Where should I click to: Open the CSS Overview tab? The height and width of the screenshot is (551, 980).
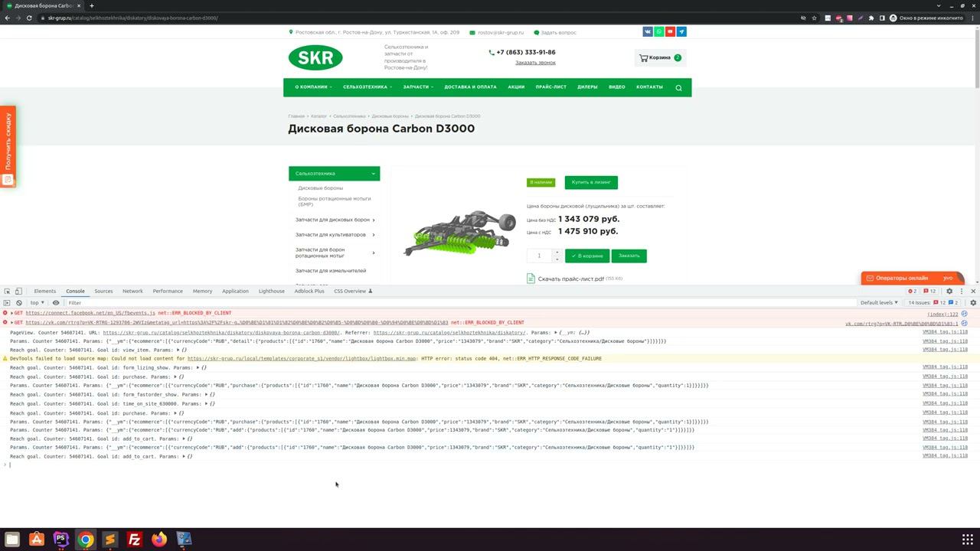[353, 291]
